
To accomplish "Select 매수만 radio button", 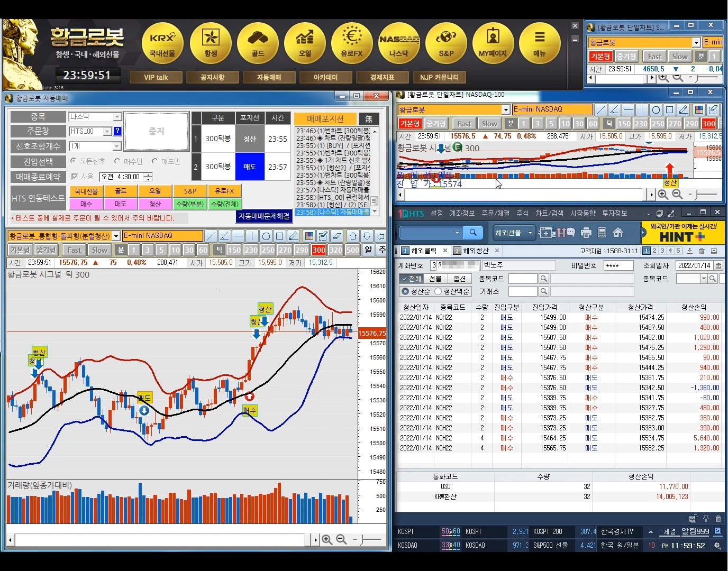I will coord(117,161).
